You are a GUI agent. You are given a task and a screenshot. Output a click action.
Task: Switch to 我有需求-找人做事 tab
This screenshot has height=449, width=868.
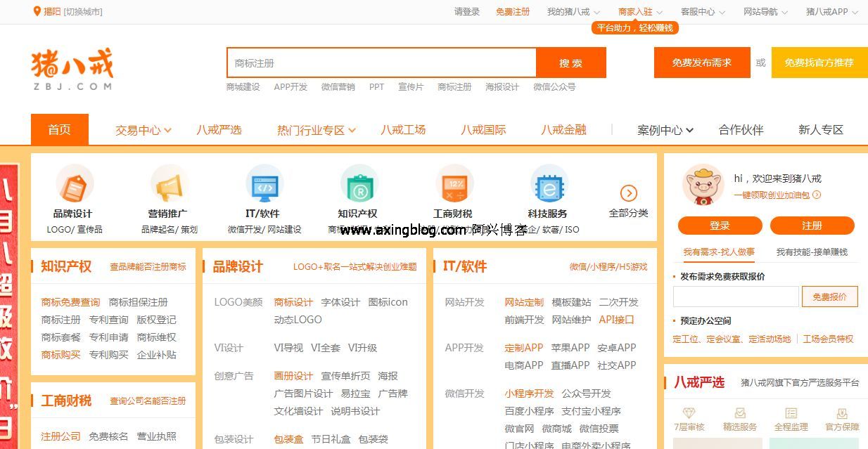tap(719, 252)
